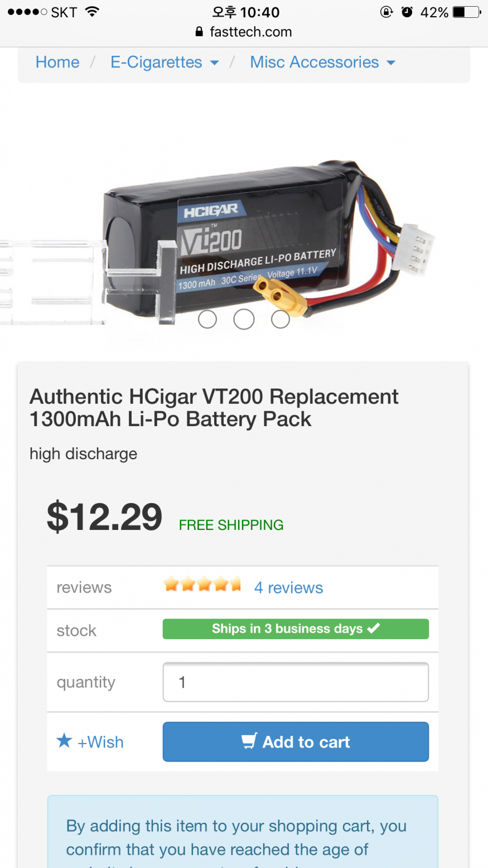488x868 pixels.
Task: Click the quantity input field
Action: point(296,682)
